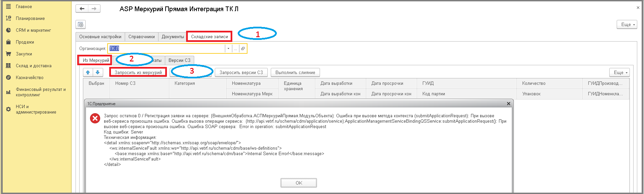The height and width of the screenshot is (194, 644).
Task: Open the Планирование section icon
Action: 8,18
